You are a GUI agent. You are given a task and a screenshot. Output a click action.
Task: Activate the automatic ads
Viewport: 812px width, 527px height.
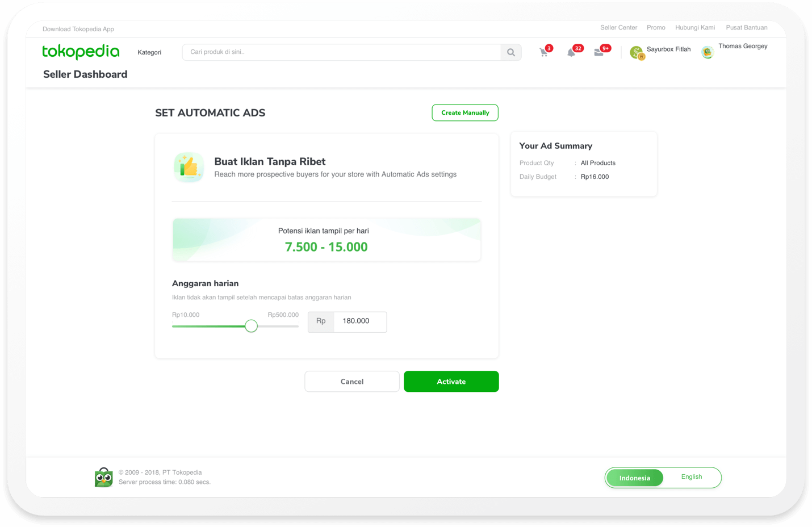click(x=451, y=382)
